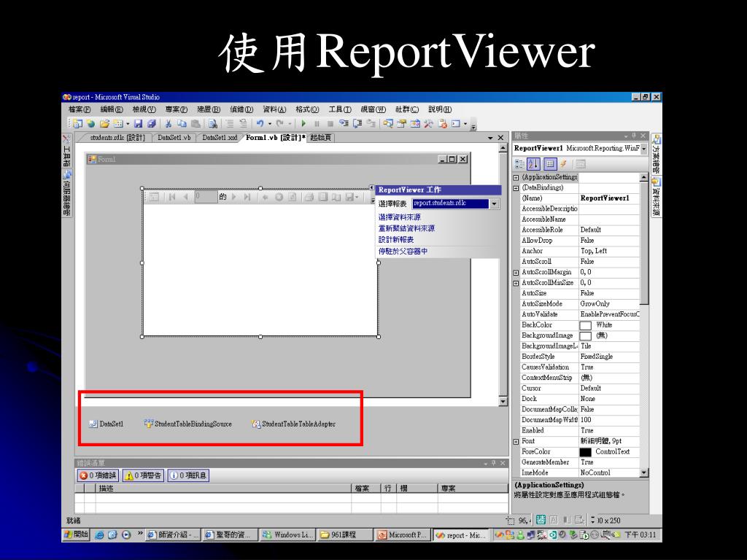This screenshot has height=560, width=747.
Task: Expand the (DataBindings) property node
Action: [x=516, y=187]
